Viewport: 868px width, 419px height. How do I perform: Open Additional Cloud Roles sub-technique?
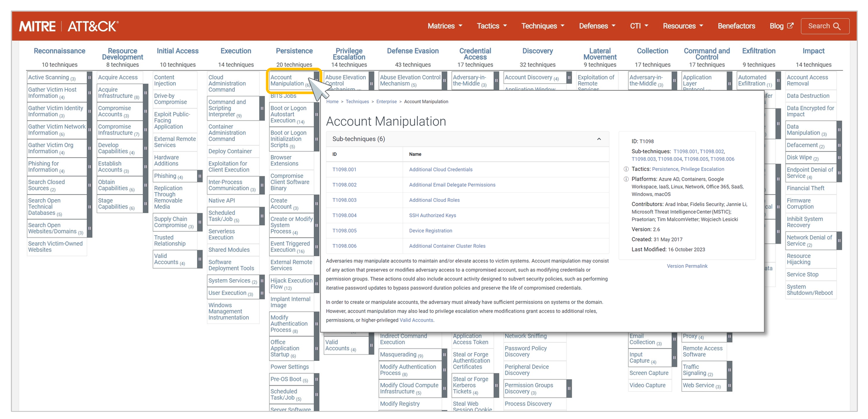point(434,200)
